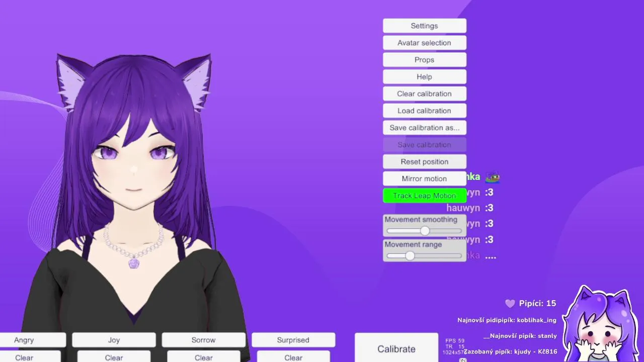Trigger the Joy expression

tap(114, 340)
